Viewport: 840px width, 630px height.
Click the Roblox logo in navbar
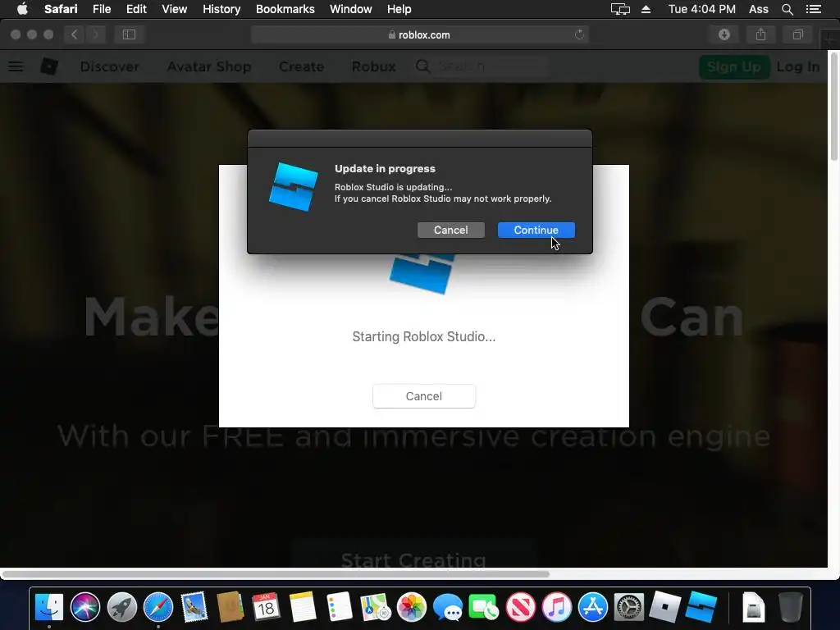tap(49, 66)
